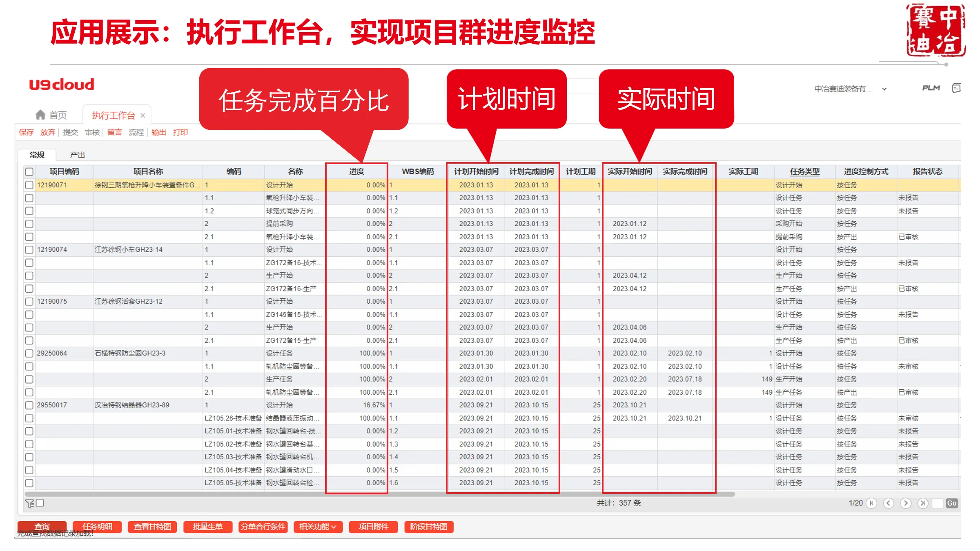This screenshot has height=551, width=980.
Task: Click 输出 in the toolbar
Action: (158, 132)
